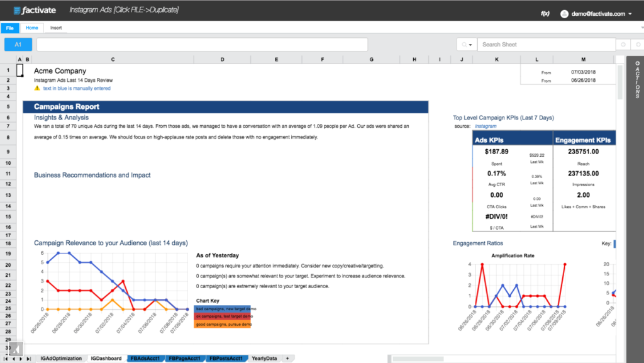The width and height of the screenshot is (644, 363).
Task: Open the FBPostsAcct1 sheet tab
Action: pos(226,359)
